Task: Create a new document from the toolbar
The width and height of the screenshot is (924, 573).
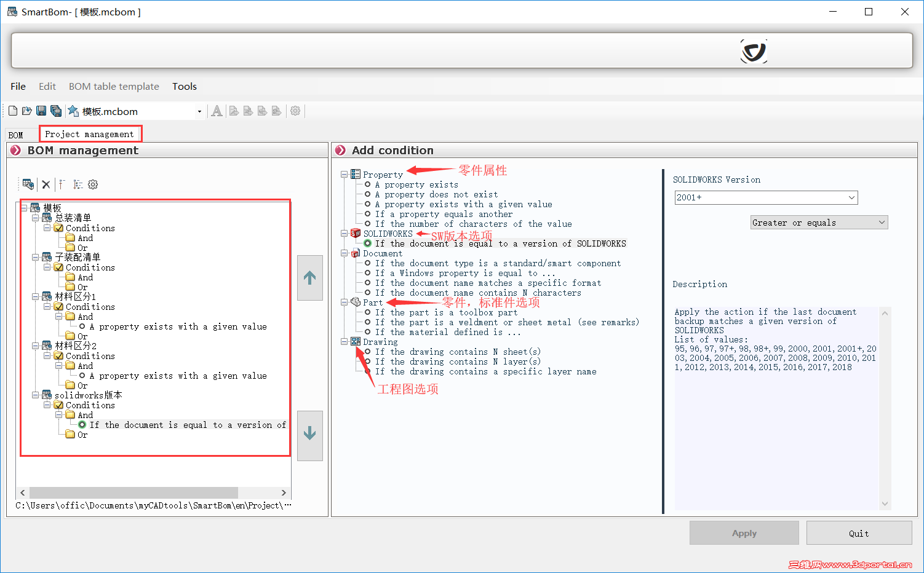Action: (x=13, y=111)
